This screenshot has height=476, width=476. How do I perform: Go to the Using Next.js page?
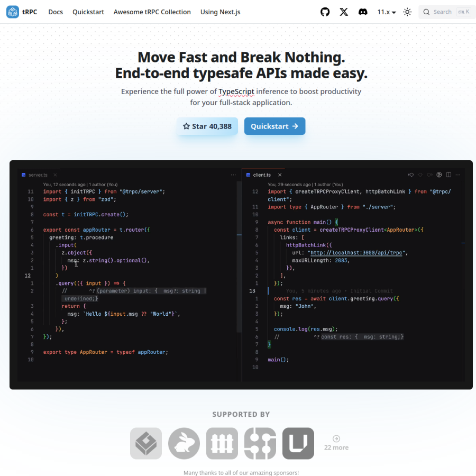pos(220,12)
